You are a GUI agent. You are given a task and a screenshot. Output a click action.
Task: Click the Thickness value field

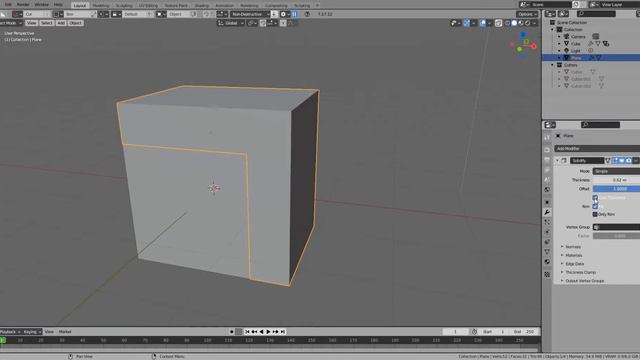[x=616, y=180]
